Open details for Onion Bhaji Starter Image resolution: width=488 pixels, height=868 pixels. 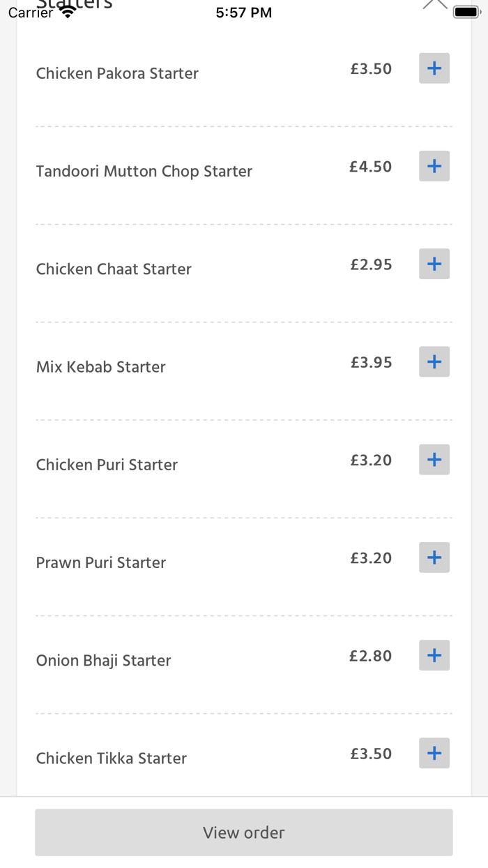tap(103, 660)
